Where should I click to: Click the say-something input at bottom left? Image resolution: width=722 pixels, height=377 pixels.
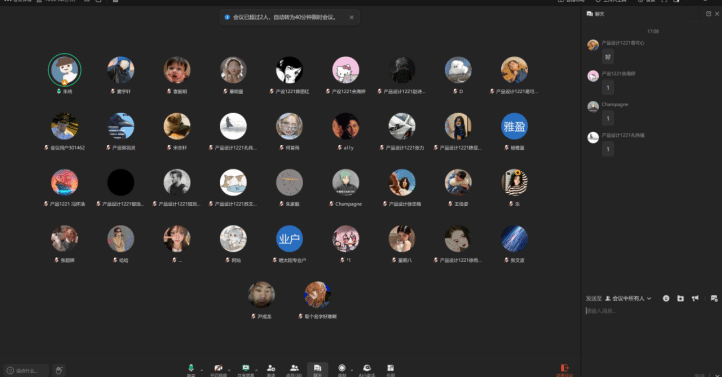tap(26, 370)
